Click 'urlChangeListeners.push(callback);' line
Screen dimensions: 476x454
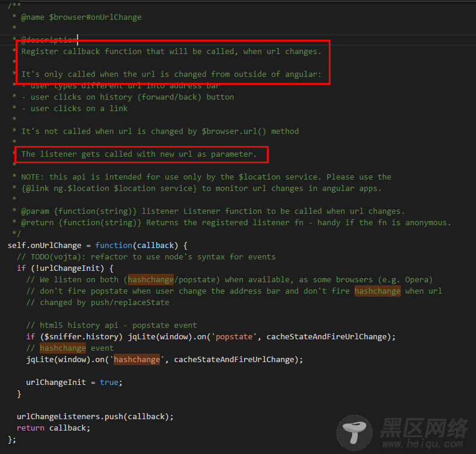coord(95,416)
